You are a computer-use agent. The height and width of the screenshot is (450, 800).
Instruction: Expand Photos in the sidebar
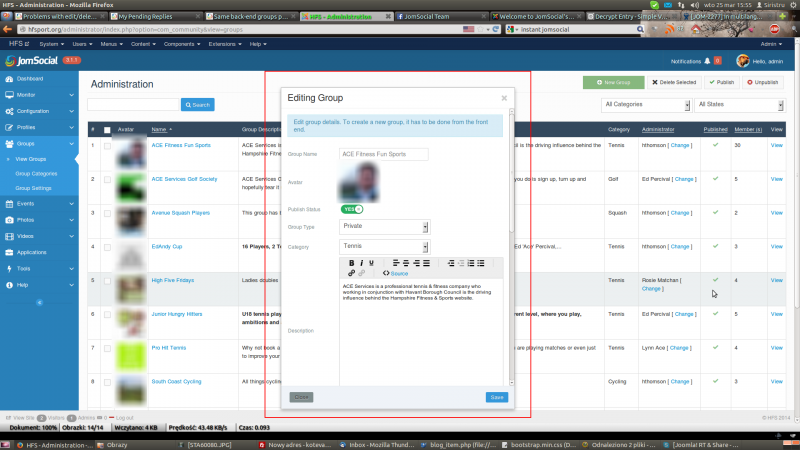pos(39,220)
